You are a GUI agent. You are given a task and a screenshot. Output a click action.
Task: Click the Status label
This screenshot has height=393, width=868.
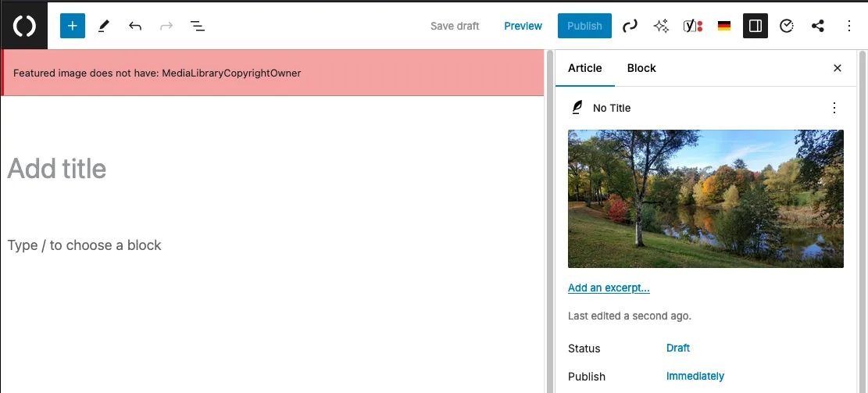pos(584,348)
